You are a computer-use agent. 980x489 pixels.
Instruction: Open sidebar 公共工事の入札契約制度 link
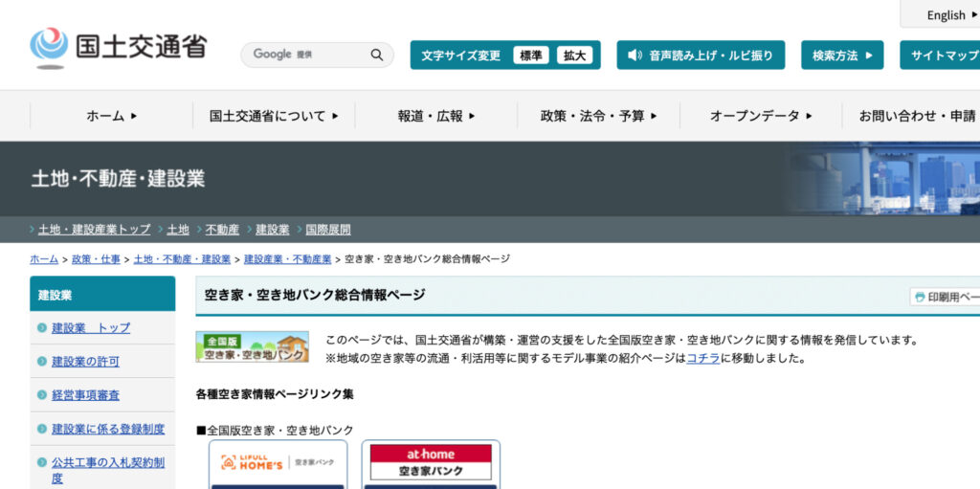[108, 470]
